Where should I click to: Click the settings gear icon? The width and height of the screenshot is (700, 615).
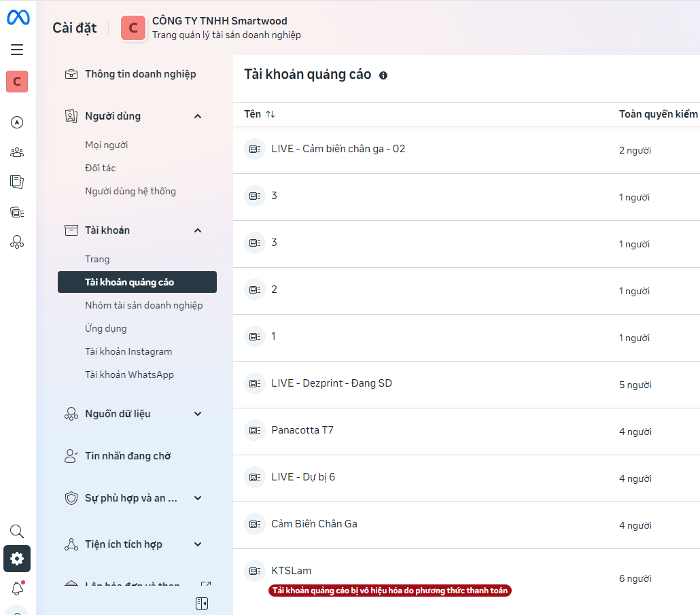point(17,559)
